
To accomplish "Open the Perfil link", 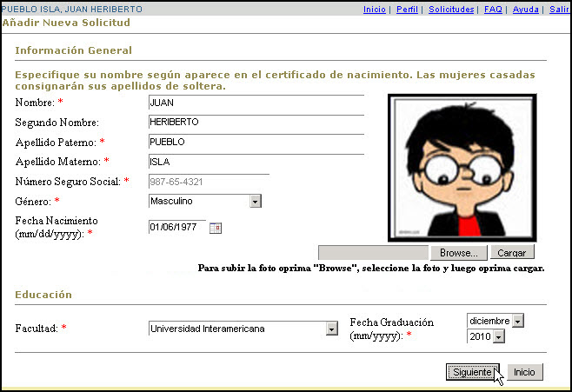I will (407, 9).
